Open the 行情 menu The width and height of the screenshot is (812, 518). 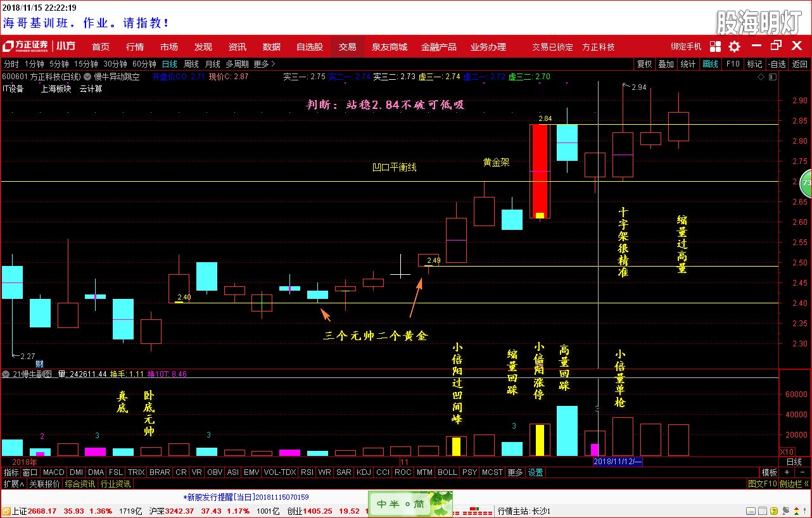(x=135, y=47)
